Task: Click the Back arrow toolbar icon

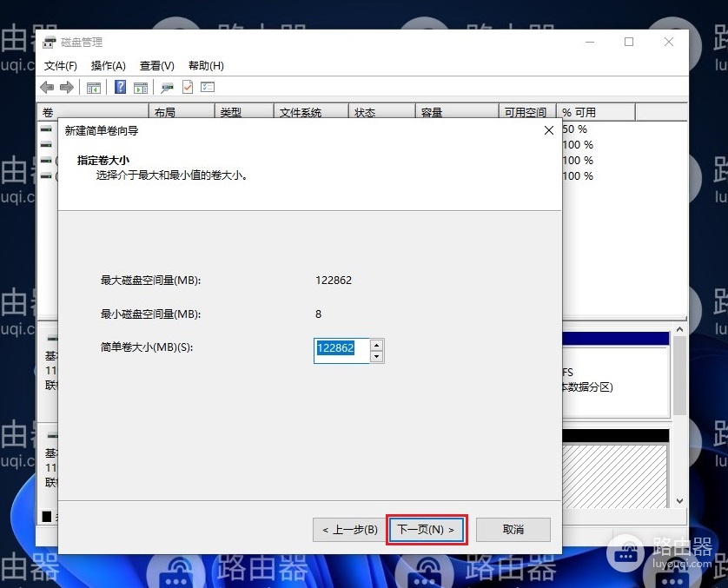Action: [47, 87]
